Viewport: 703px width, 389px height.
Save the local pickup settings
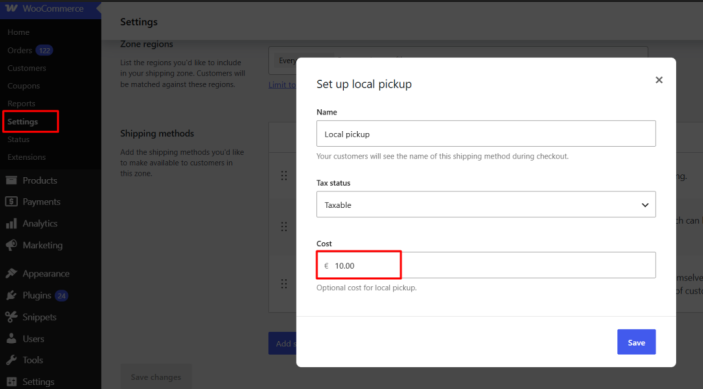[636, 342]
